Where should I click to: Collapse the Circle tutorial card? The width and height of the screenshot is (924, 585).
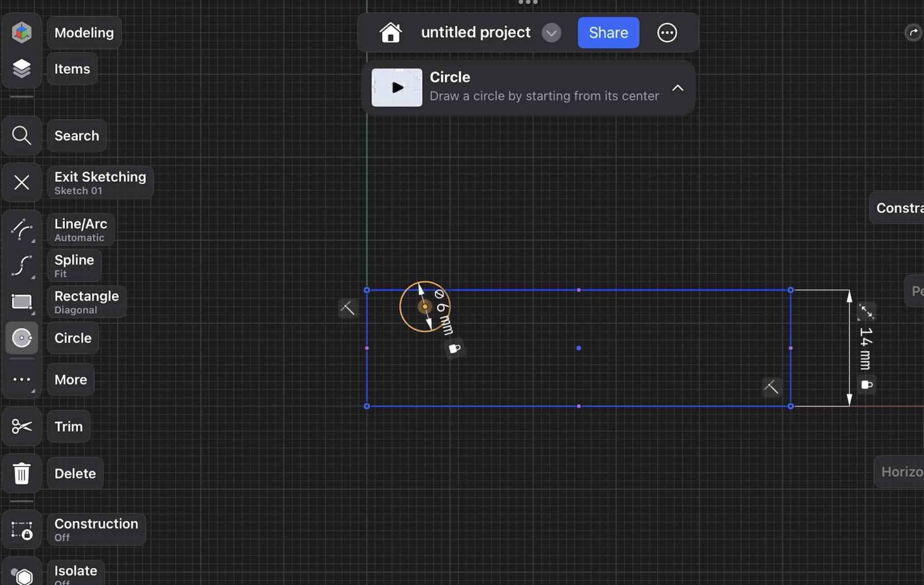(x=678, y=88)
